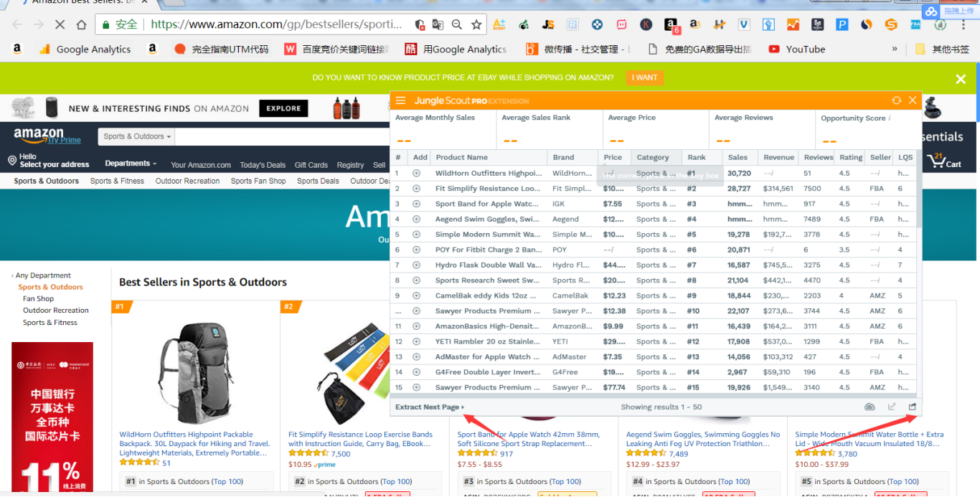Close the Jungle Scout extension panel
This screenshot has width=980, height=497.
[913, 100]
